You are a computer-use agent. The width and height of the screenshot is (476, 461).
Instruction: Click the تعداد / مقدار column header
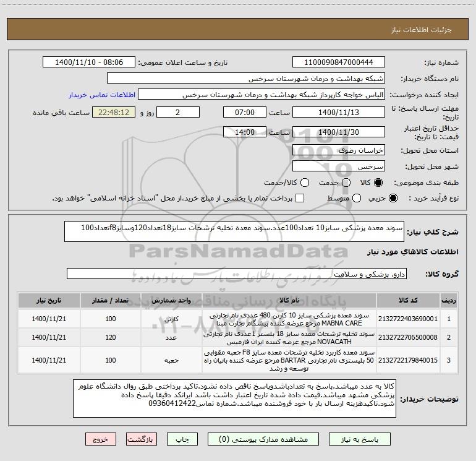click(111, 300)
